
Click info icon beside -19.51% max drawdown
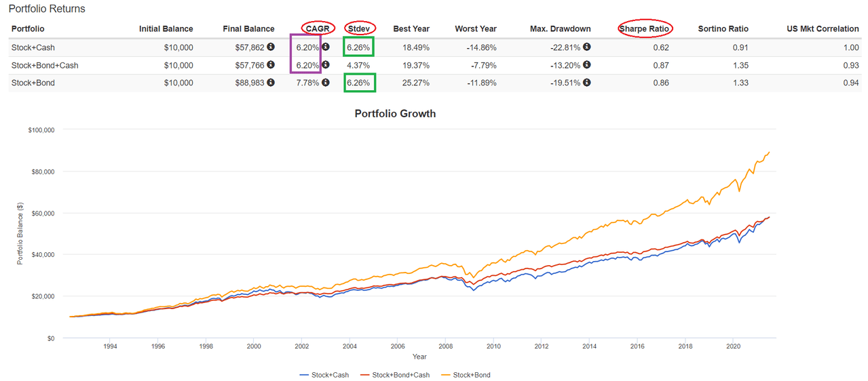pos(586,83)
